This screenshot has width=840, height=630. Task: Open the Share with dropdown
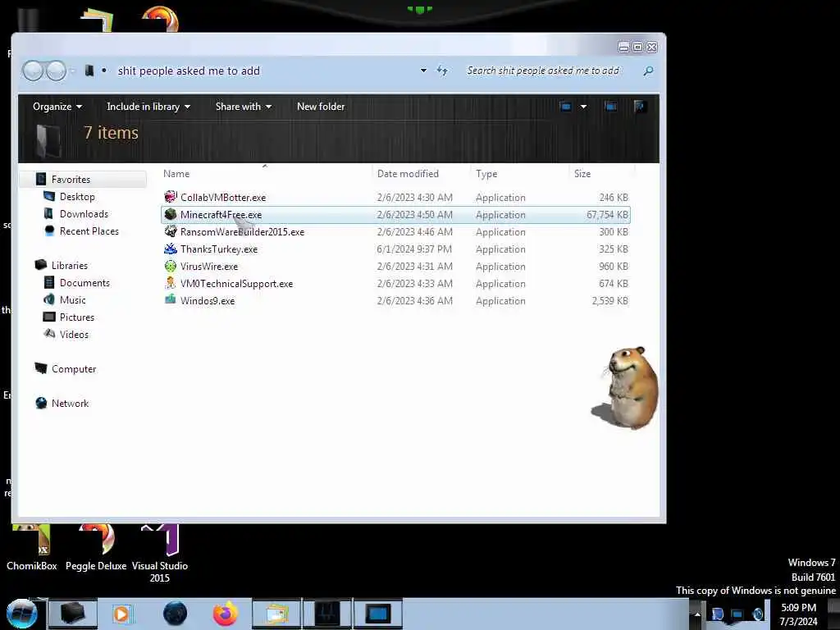(243, 107)
